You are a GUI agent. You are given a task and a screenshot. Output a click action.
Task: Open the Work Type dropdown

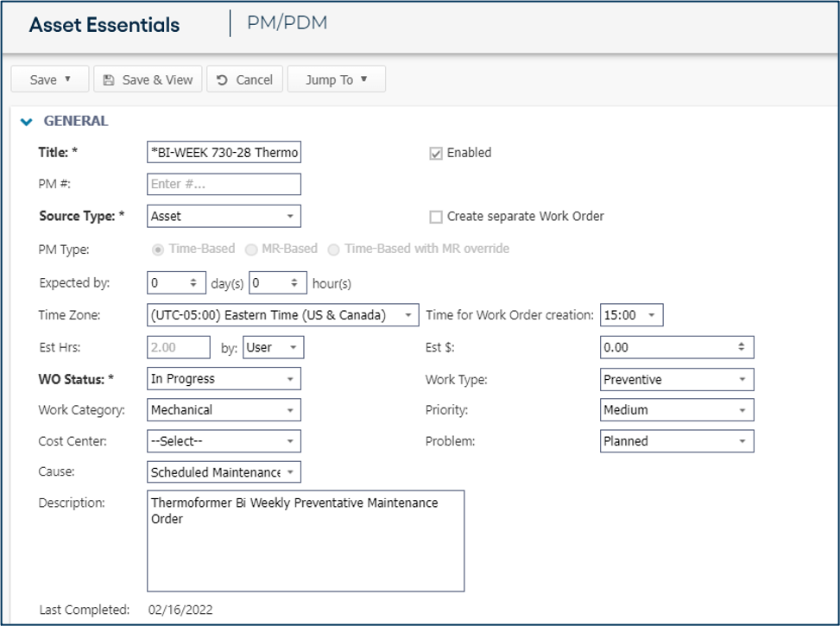coord(677,379)
